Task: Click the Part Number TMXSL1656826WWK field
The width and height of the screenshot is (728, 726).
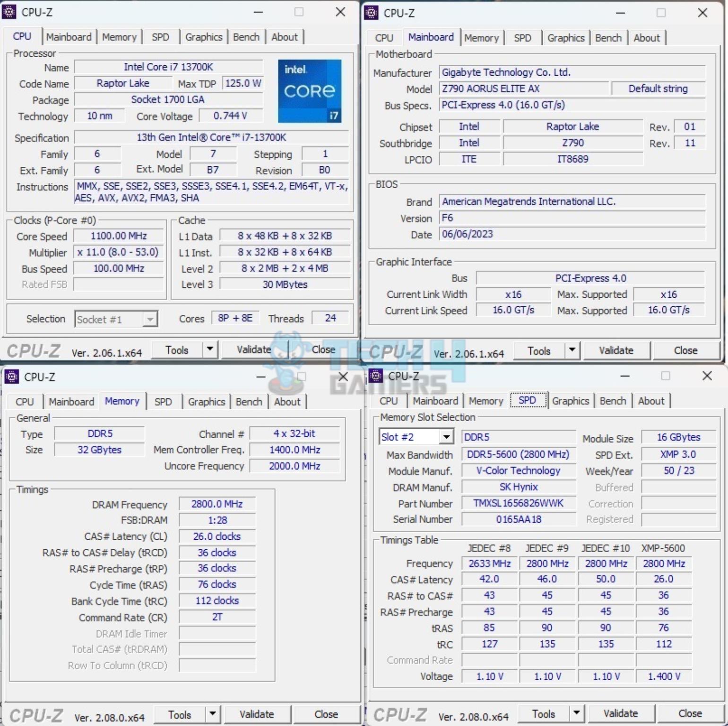Action: pos(519,503)
